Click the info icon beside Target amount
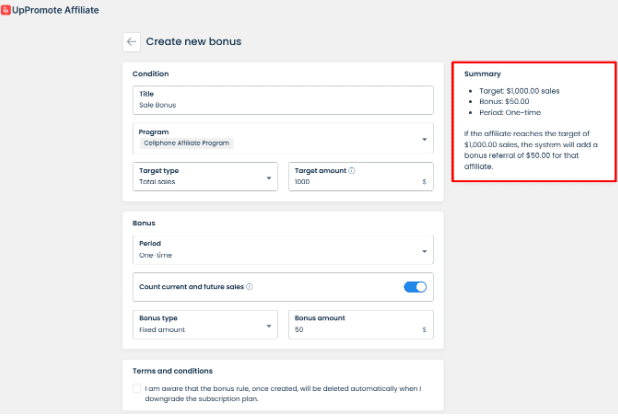Screen dimensions: 618x416 pyautogui.click(x=353, y=171)
